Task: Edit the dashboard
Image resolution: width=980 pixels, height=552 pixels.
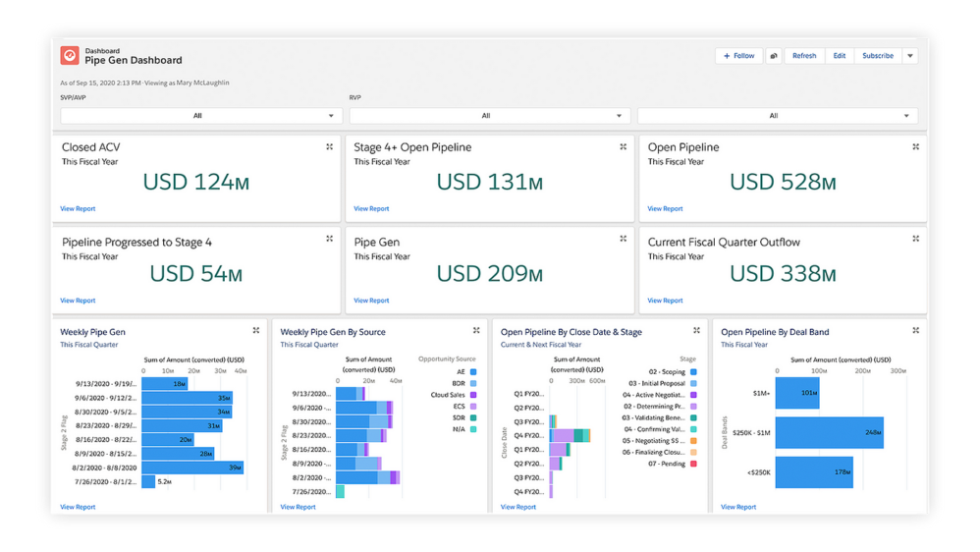Action: [840, 56]
